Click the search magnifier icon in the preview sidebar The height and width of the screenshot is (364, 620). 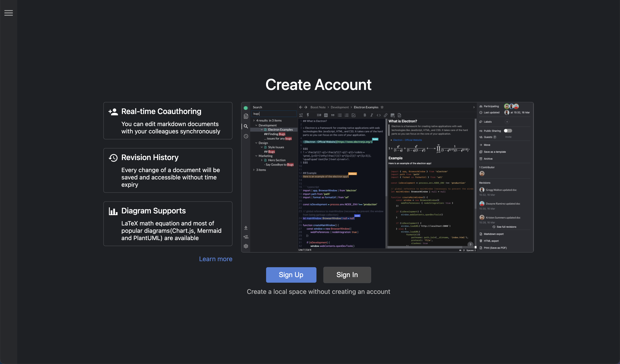click(246, 126)
